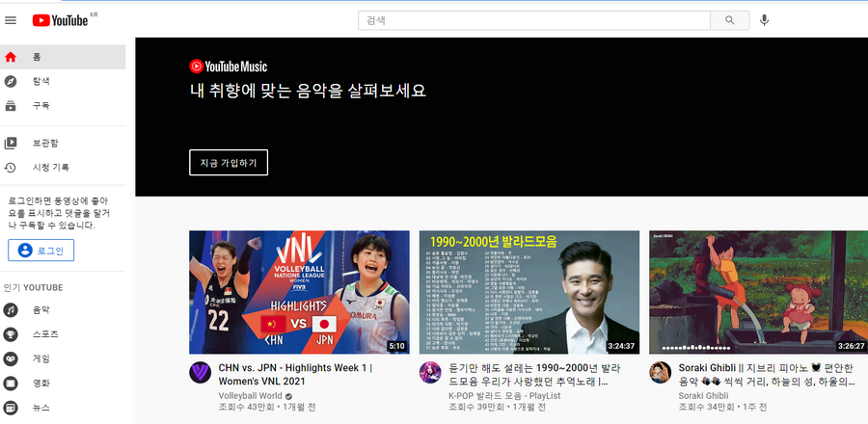Open 게임 under 인기 YOUTUBE
Image resolution: width=868 pixels, height=424 pixels.
(63, 358)
